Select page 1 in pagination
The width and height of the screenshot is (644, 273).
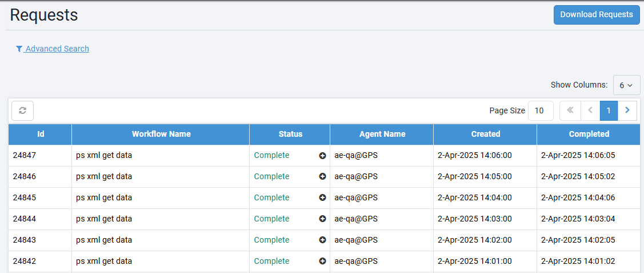pos(609,110)
